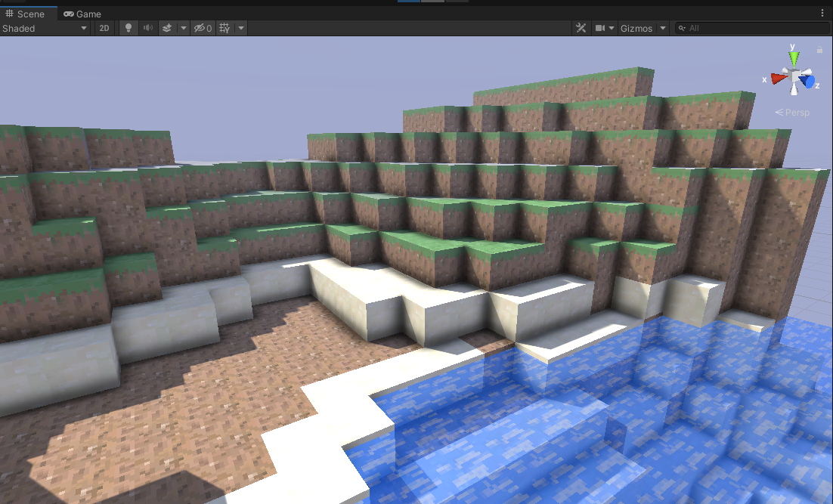Toggle hidden objects visibility eye icon
Screen dimensions: 833x504
(x=203, y=28)
